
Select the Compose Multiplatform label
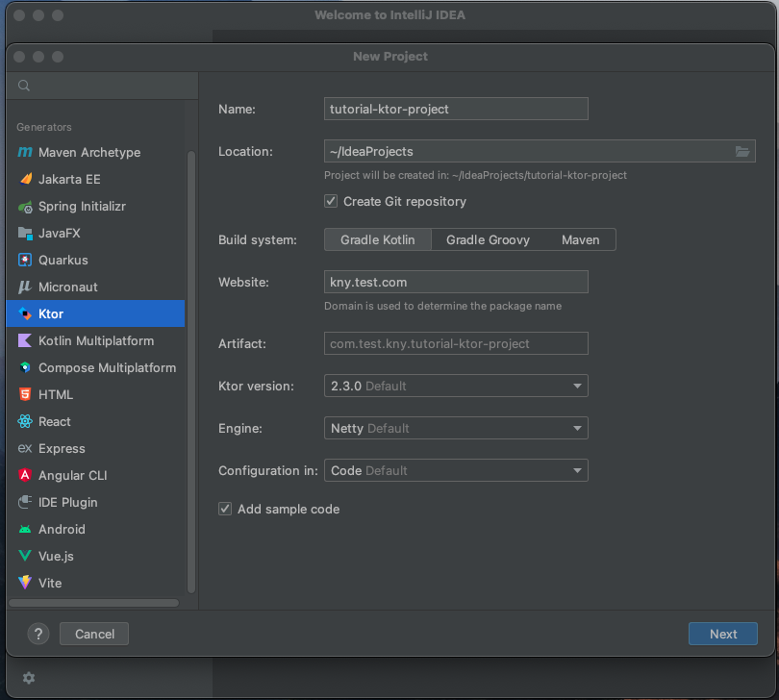[108, 367]
